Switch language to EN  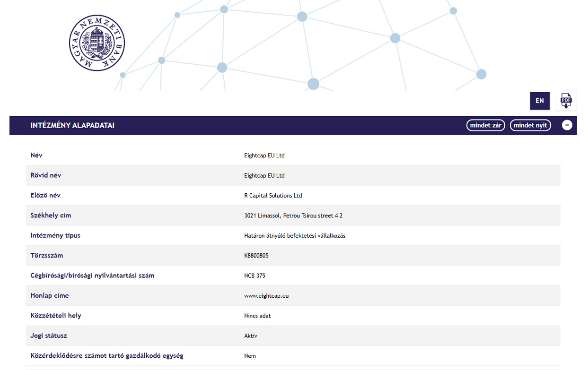pyautogui.click(x=540, y=101)
